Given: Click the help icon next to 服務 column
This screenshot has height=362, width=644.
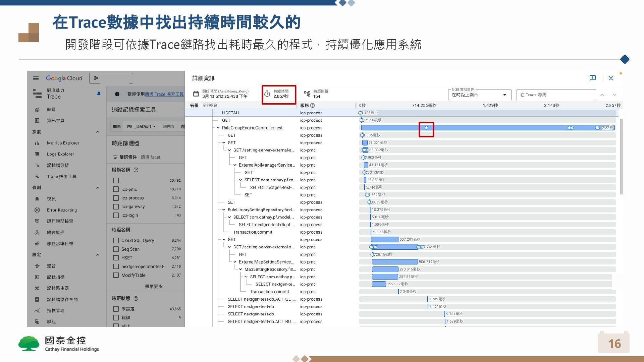Looking at the screenshot, I should (x=313, y=105).
